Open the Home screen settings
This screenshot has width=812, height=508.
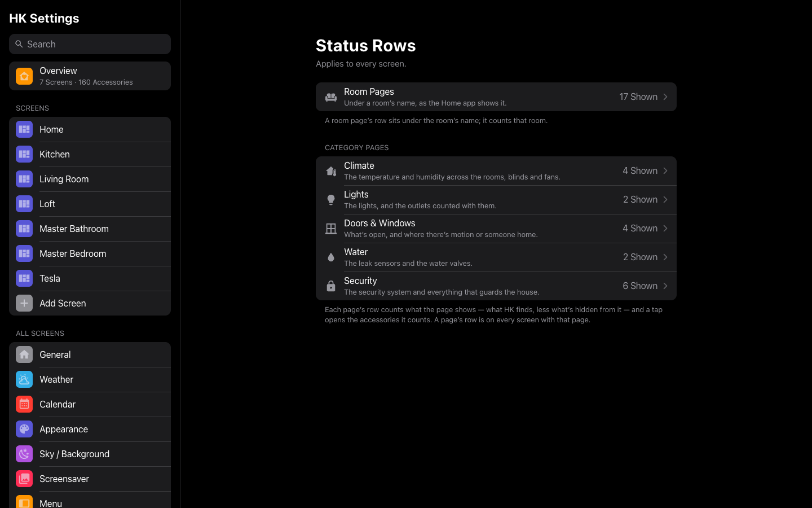tap(90, 129)
